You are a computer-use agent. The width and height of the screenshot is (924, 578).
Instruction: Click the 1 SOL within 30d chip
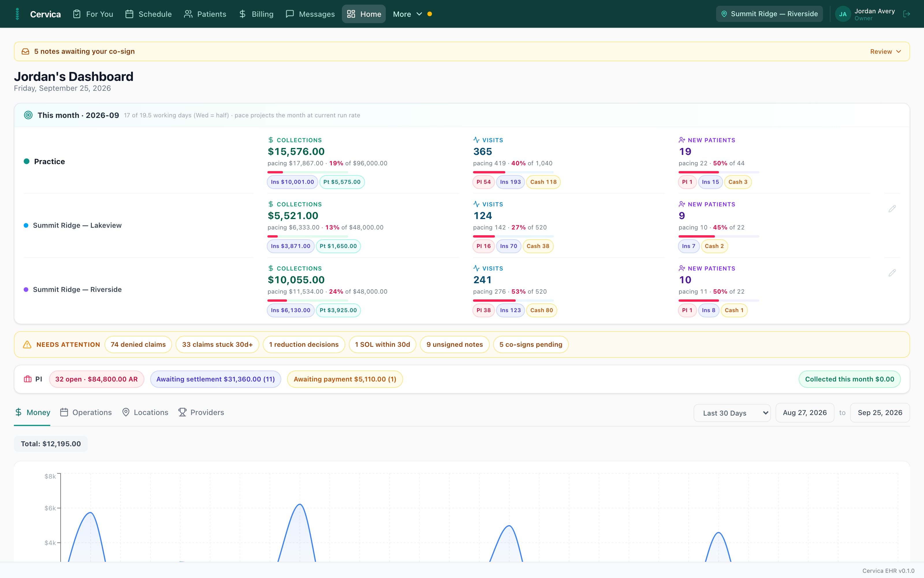pyautogui.click(x=383, y=344)
